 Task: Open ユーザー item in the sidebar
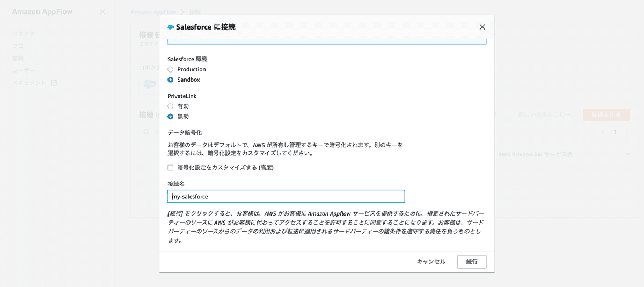point(24,70)
